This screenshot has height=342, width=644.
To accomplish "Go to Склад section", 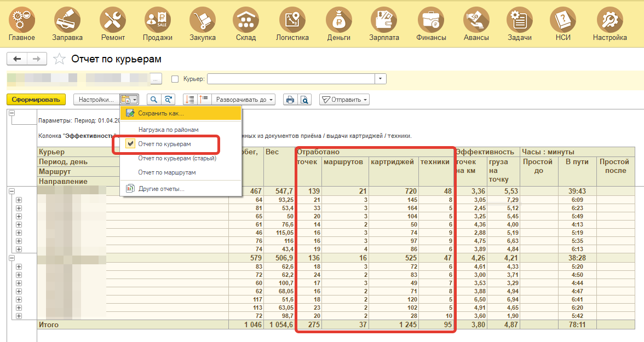I will (246, 25).
